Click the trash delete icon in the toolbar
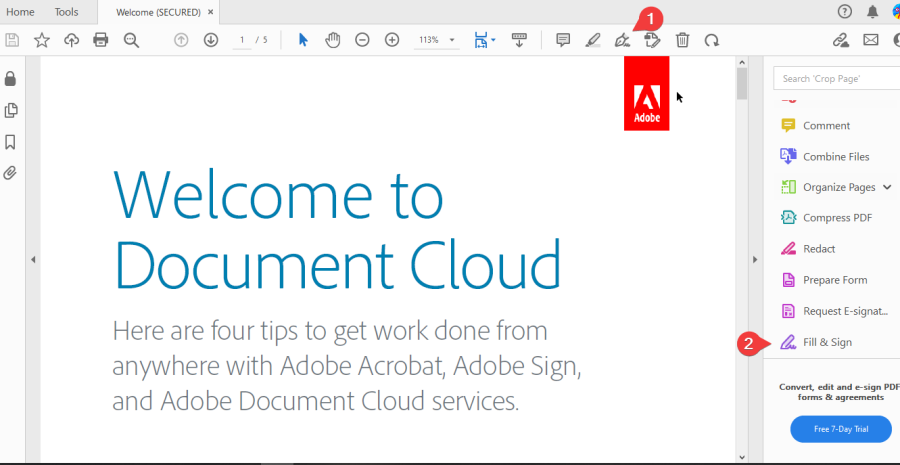The height and width of the screenshot is (465, 900). click(682, 40)
